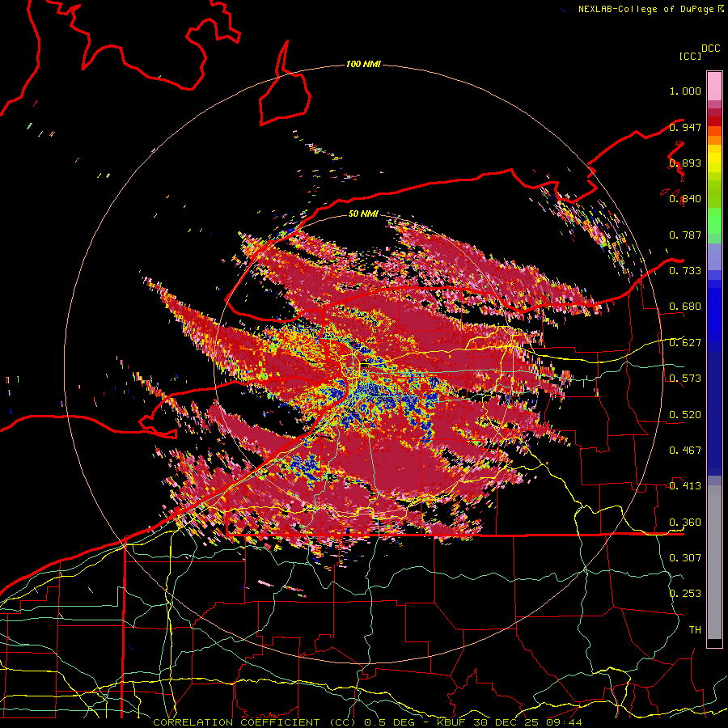
Task: Pick the light pink top color swatch
Action: click(x=714, y=87)
